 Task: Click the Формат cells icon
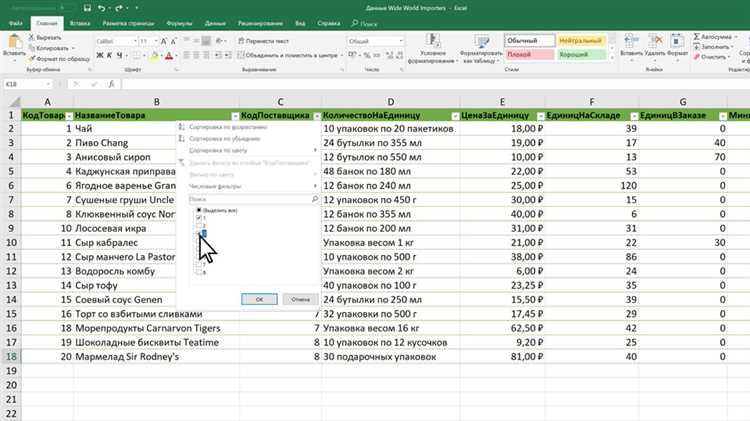click(x=676, y=41)
